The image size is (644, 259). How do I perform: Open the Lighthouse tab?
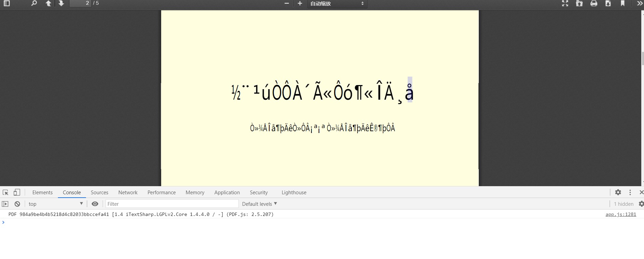(x=294, y=192)
